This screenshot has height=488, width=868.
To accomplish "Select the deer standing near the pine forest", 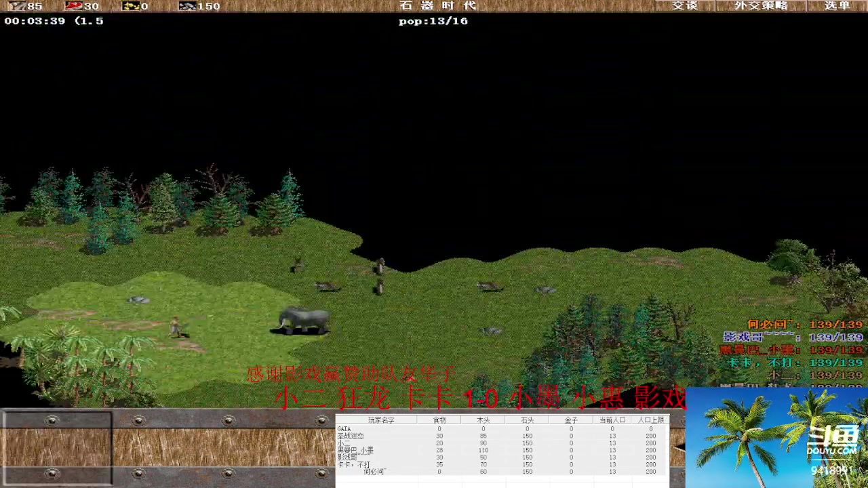I will pyautogui.click(x=296, y=264).
